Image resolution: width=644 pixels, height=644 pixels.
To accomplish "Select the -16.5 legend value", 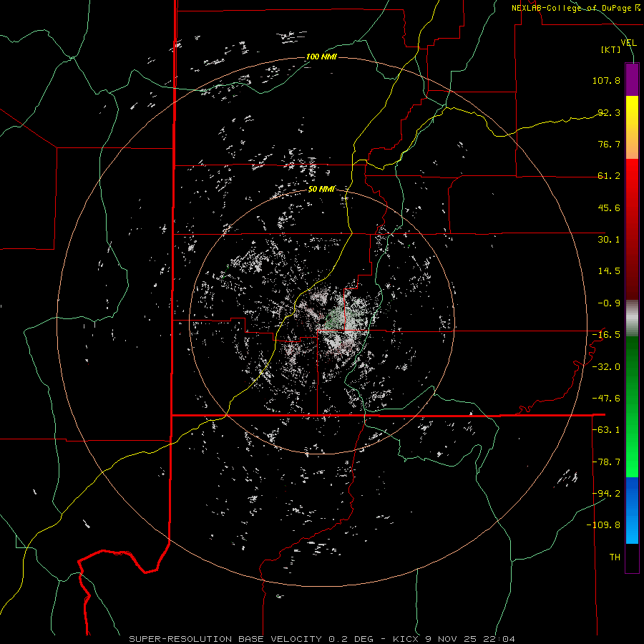I will coord(606,335).
